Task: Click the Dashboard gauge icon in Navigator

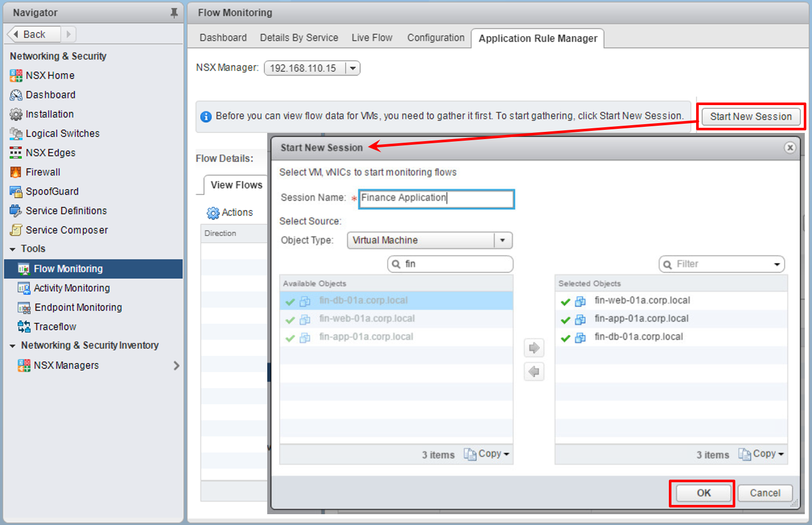Action: 16,95
